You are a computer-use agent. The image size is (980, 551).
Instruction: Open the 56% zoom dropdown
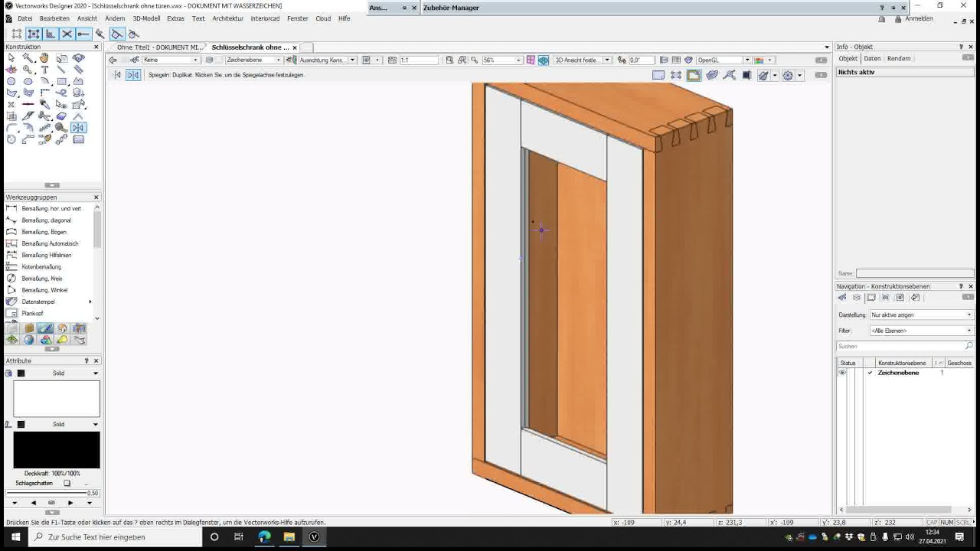tap(501, 60)
